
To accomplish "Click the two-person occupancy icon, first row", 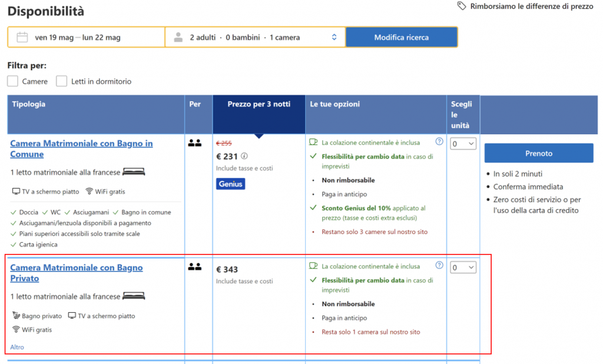I will tap(194, 143).
